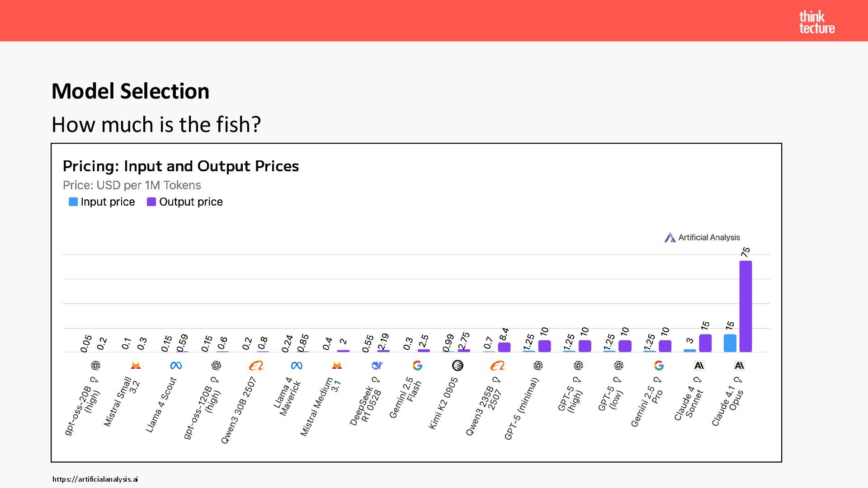Viewport: 868px width, 488px height.
Task: Click the Anthropic icon above Claude 4.1 Opus
Action: (739, 366)
